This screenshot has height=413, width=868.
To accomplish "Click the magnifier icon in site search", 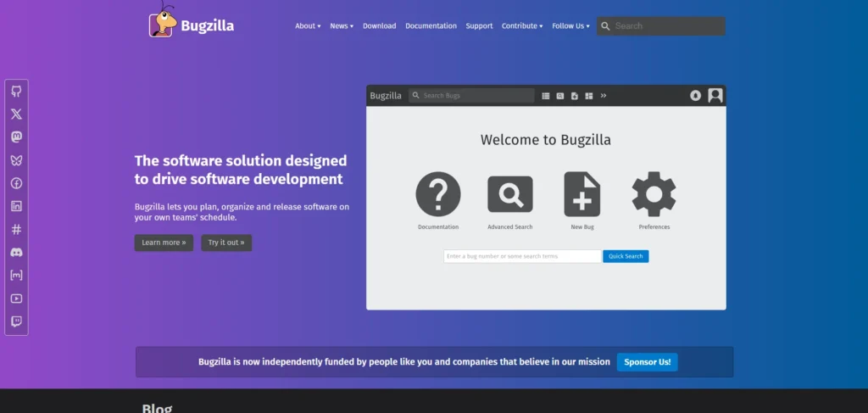I will 605,26.
